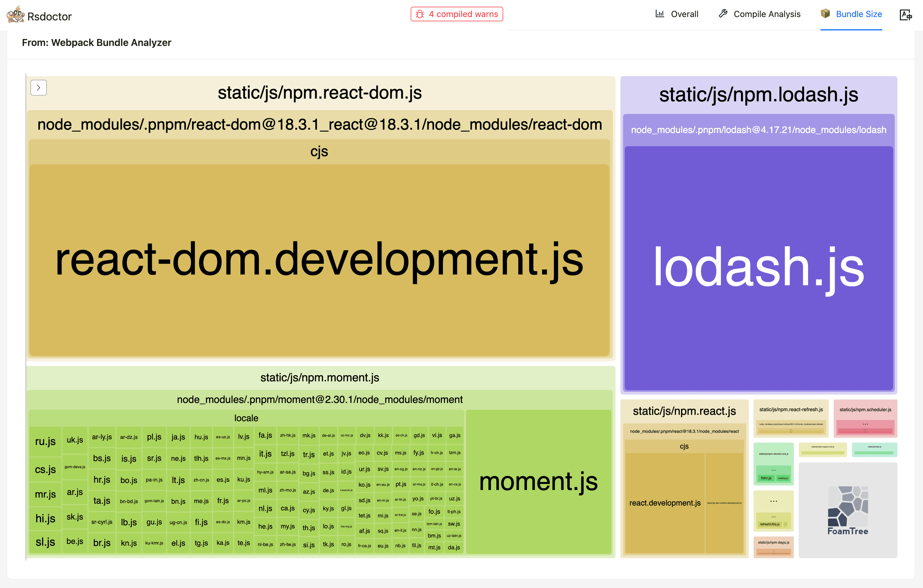The width and height of the screenshot is (923, 588).
Task: Click the FoamTree logo
Action: (848, 510)
